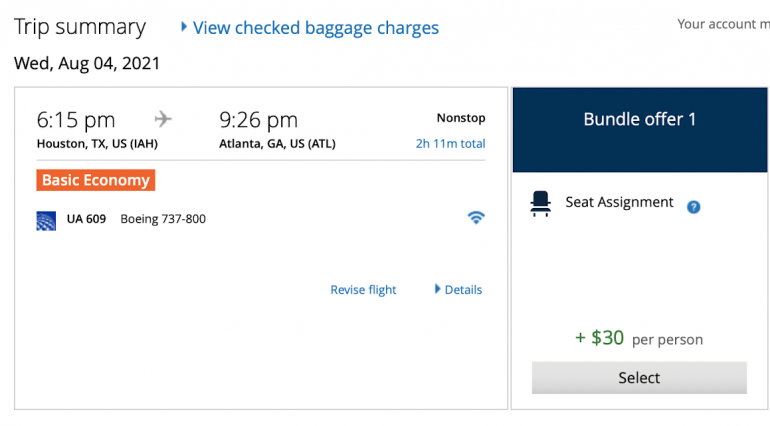Open the Seat Assignment help question mark
This screenshot has height=426, width=770.
(x=693, y=207)
